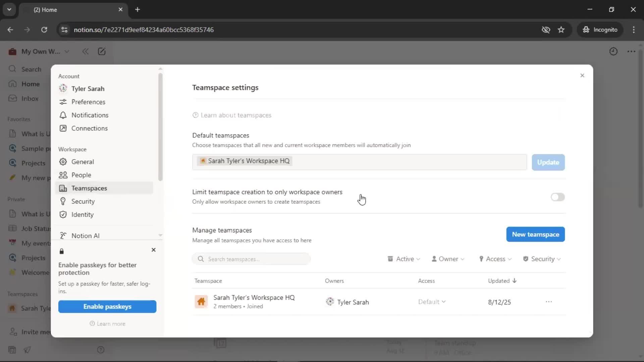Open Welcome page in Private section

point(29,273)
